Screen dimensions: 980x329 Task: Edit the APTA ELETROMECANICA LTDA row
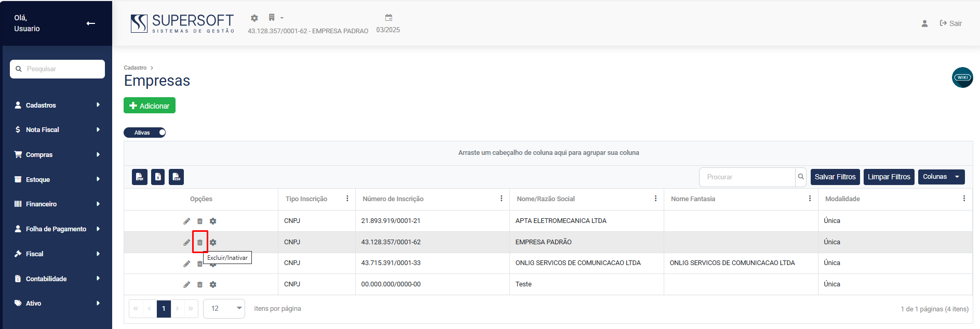(x=186, y=221)
